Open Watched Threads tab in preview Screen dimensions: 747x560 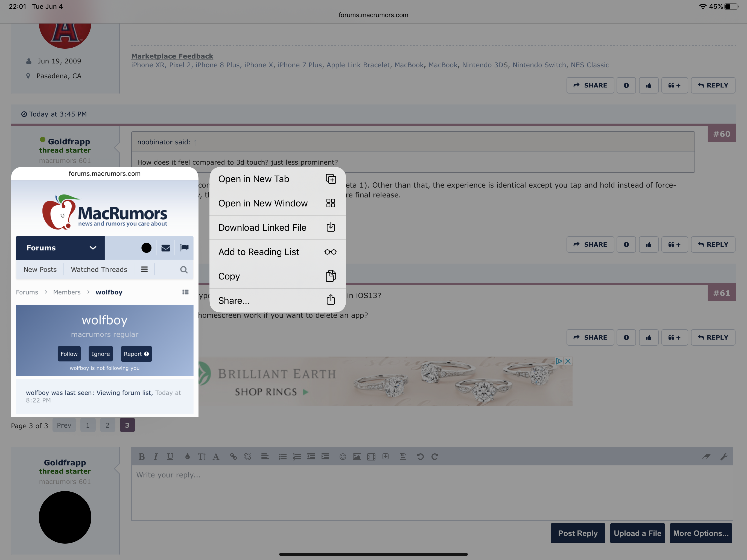pos(99,270)
